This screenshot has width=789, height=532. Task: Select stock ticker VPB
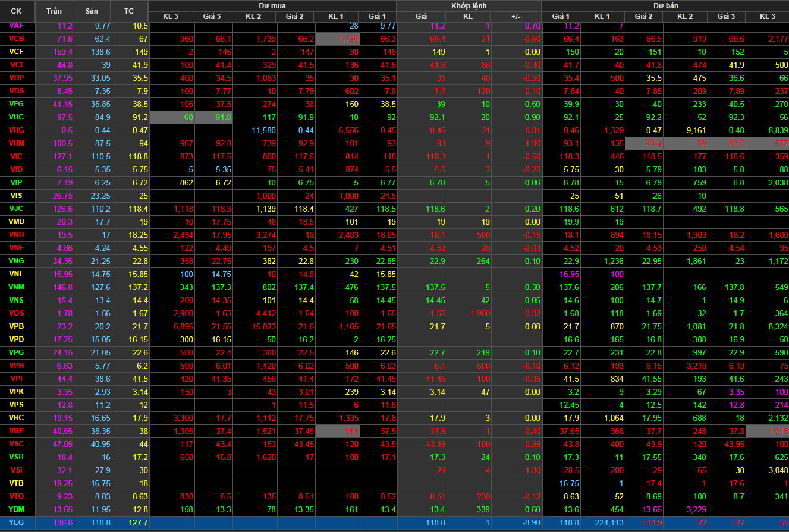tap(17, 326)
